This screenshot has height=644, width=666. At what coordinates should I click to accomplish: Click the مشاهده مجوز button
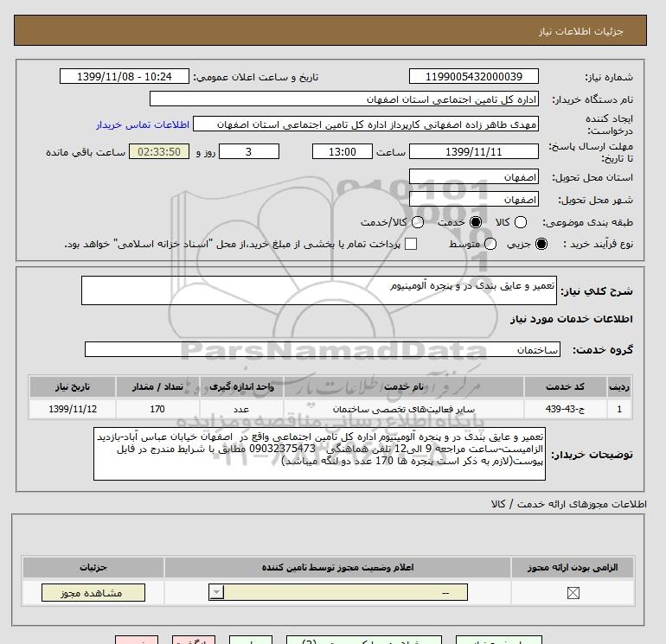point(93,593)
